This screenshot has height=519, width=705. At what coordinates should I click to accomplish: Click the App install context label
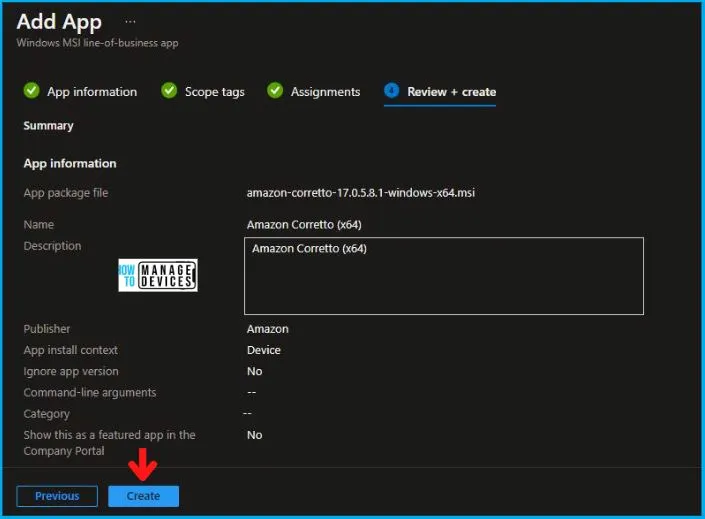(71, 350)
